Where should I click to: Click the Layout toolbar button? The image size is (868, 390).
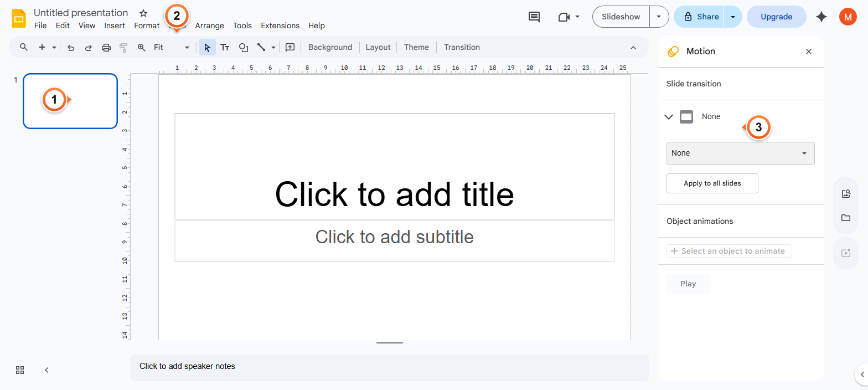point(378,48)
